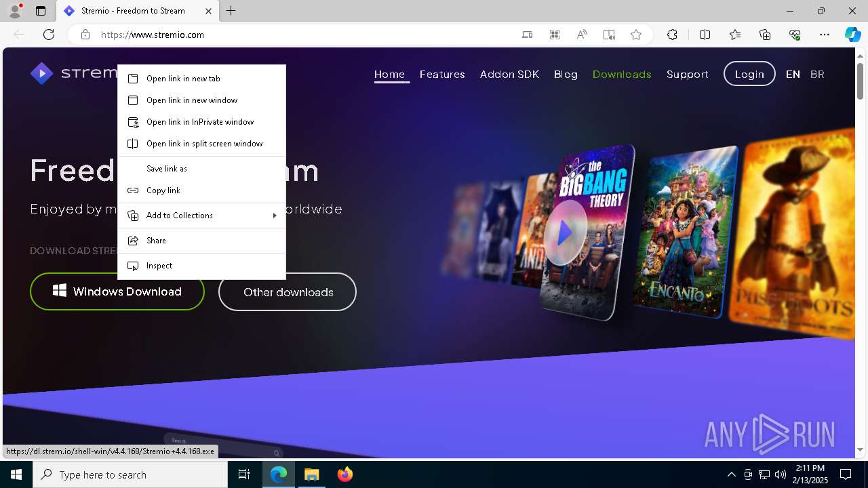Viewport: 868px width, 488px height.
Task: Open the volume control tray icon
Action: point(780,474)
